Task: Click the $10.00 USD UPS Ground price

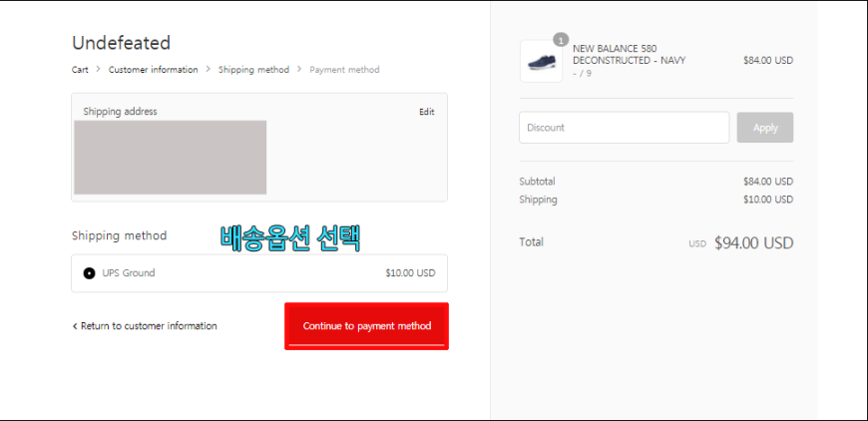Action: tap(410, 273)
